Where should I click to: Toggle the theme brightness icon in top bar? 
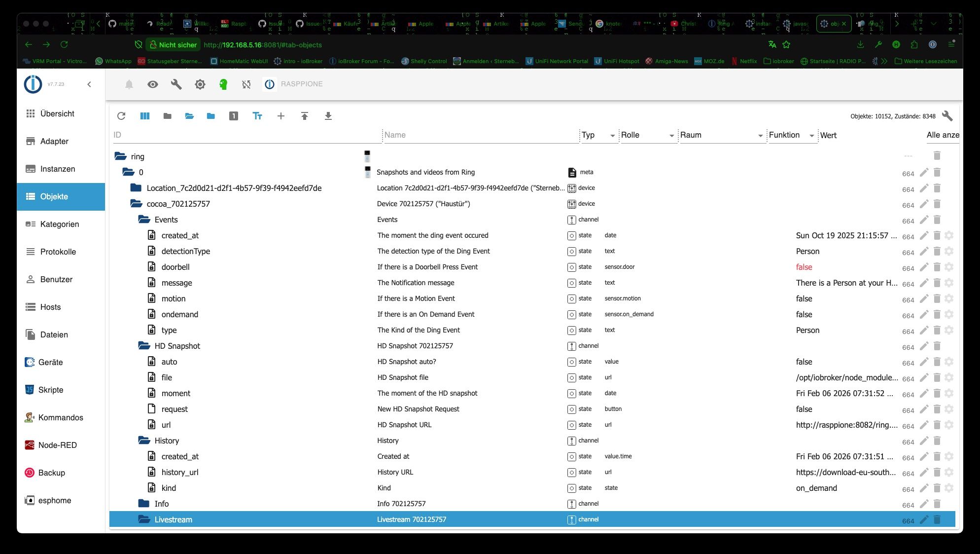(200, 84)
